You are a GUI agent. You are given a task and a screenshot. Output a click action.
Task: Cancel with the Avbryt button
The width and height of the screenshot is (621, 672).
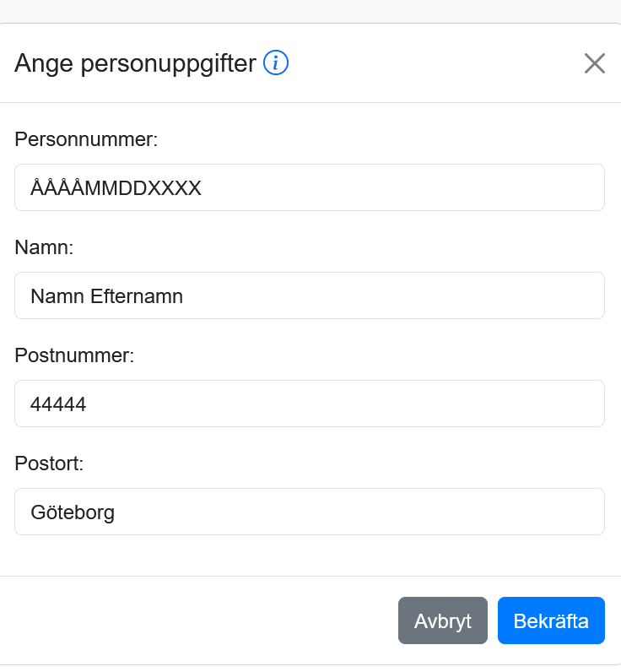click(443, 621)
